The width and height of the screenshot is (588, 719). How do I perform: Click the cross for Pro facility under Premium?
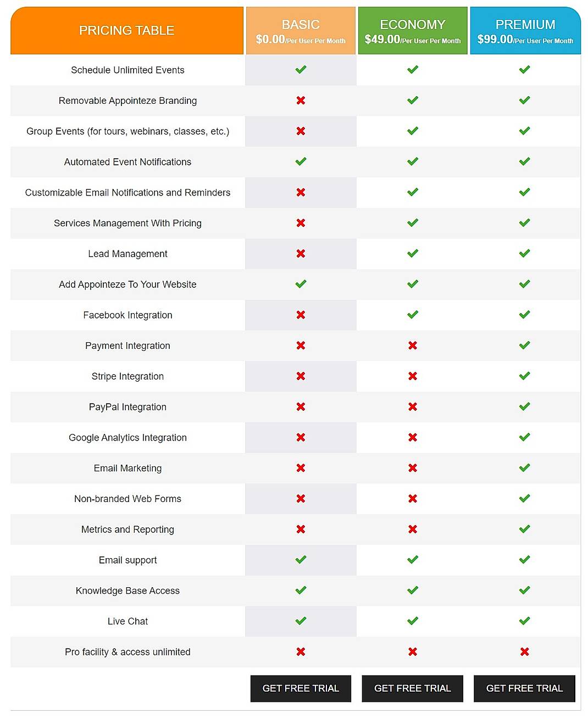524,652
